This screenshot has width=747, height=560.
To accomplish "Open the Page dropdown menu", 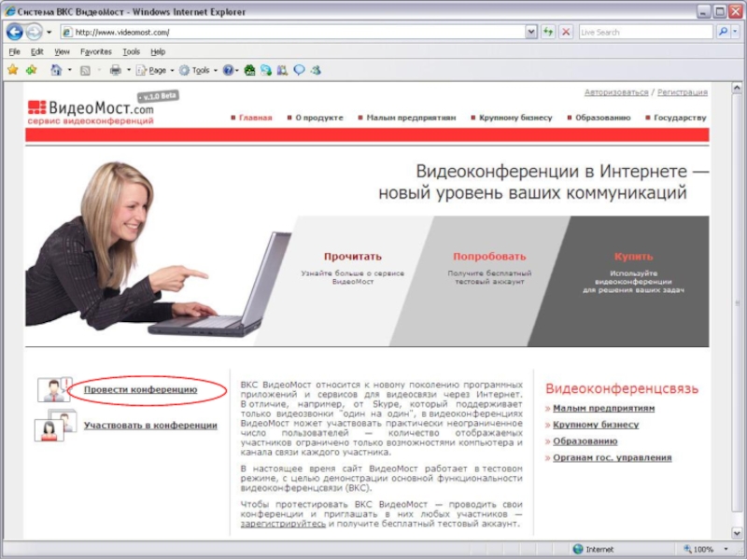I will click(155, 70).
